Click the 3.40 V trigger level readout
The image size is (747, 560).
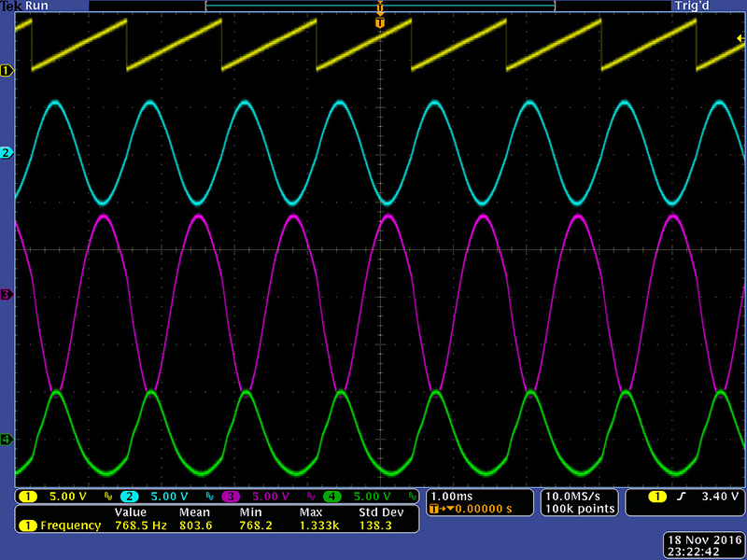720,497
